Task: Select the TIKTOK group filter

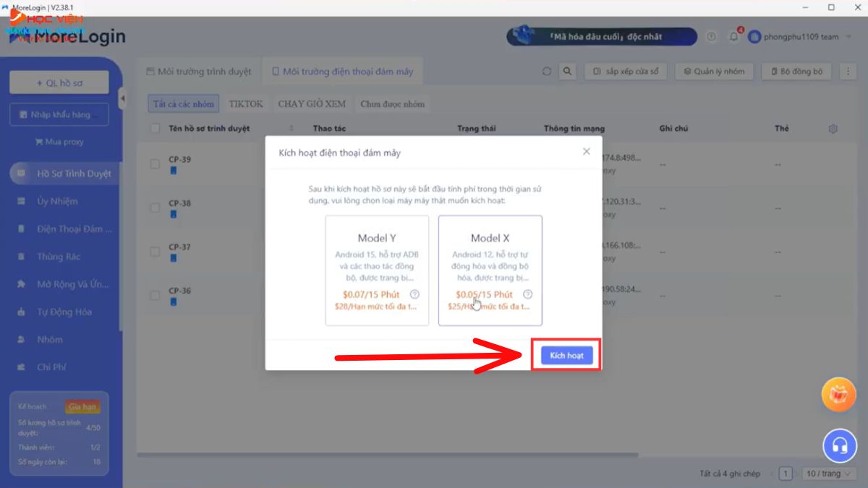Action: [x=246, y=104]
